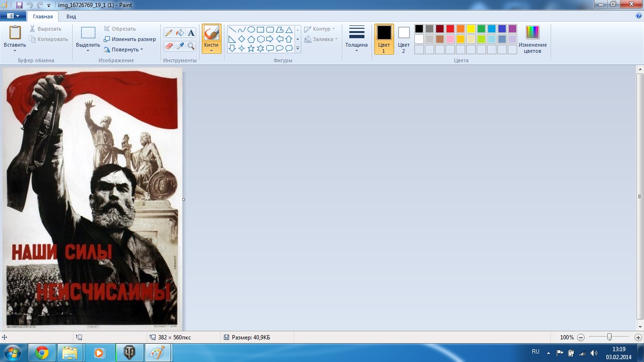Open the Толщина line thickness dropdown
644x362 pixels.
click(x=356, y=39)
